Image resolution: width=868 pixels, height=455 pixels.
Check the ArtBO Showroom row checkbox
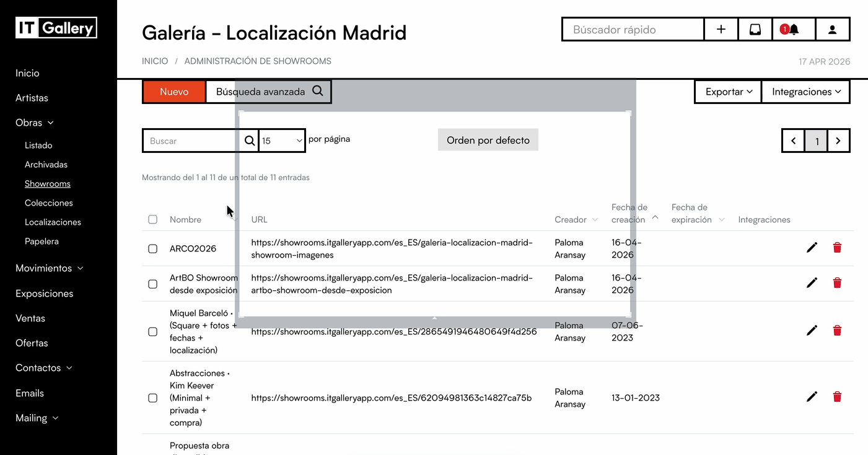click(x=152, y=284)
